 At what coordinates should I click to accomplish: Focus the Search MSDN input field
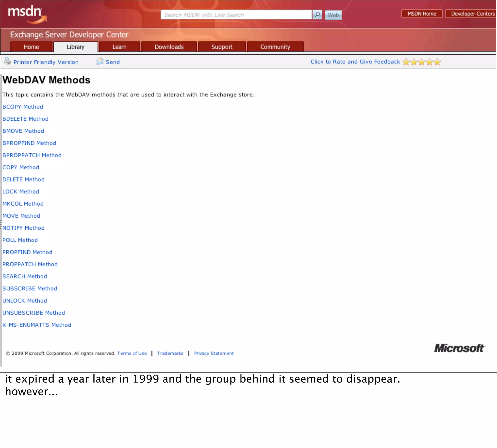(x=236, y=15)
